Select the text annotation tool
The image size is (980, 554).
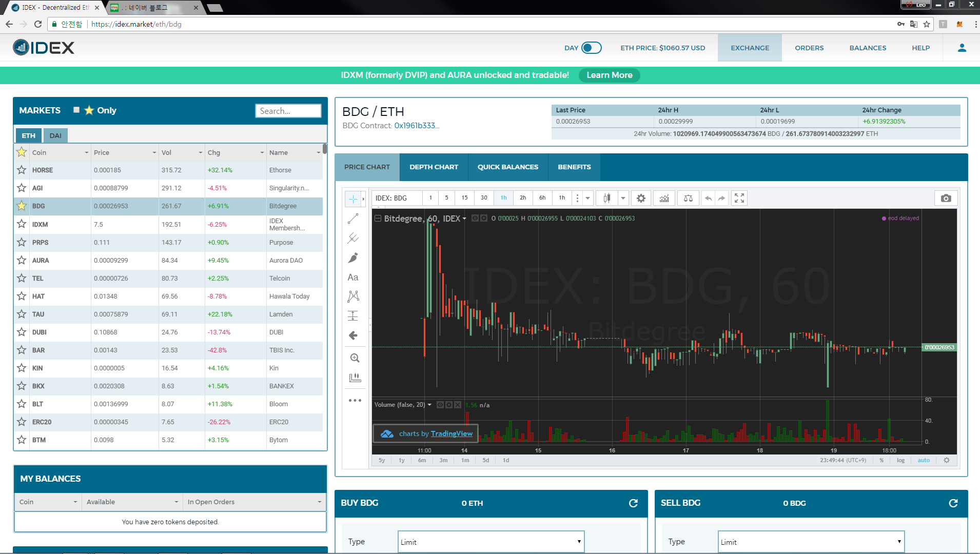tap(353, 277)
